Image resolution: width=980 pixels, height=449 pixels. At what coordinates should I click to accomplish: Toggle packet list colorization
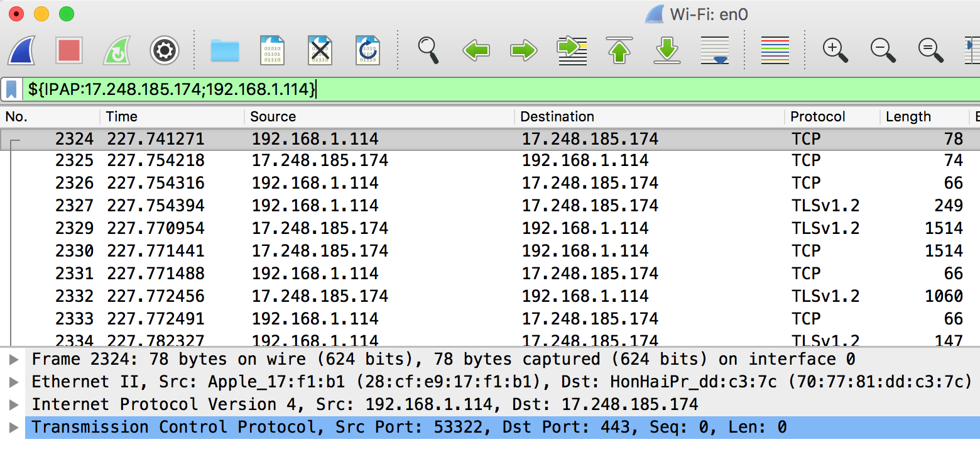click(775, 50)
